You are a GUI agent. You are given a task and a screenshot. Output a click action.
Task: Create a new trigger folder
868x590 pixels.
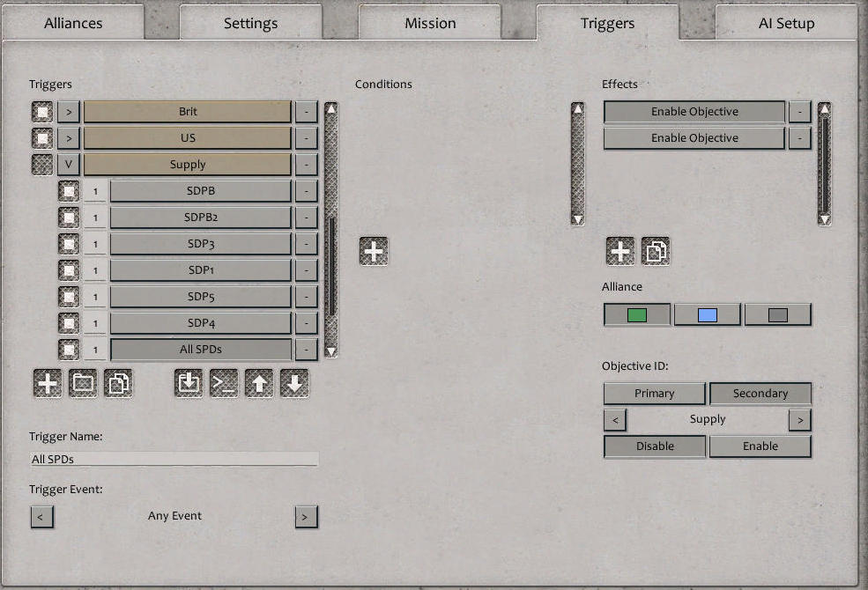(83, 383)
